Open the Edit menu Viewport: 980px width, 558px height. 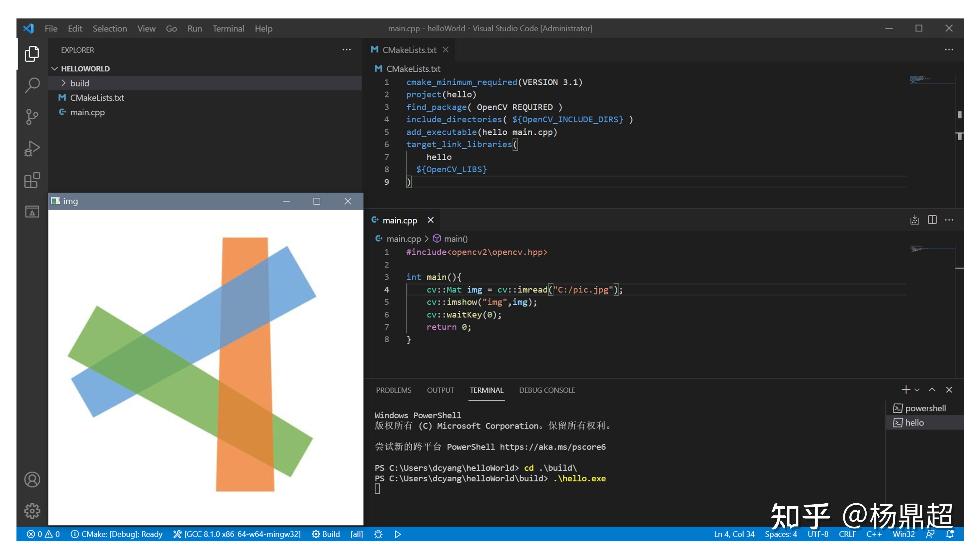point(75,28)
